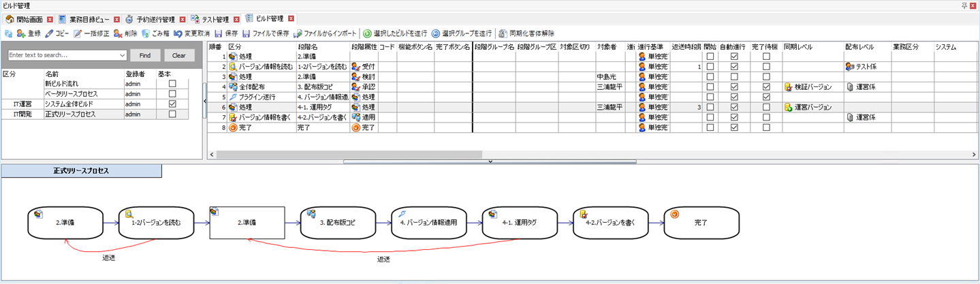The image size is (980, 284).
Task: Click the 同期化客体解除 toolbar icon
Action: point(503,33)
